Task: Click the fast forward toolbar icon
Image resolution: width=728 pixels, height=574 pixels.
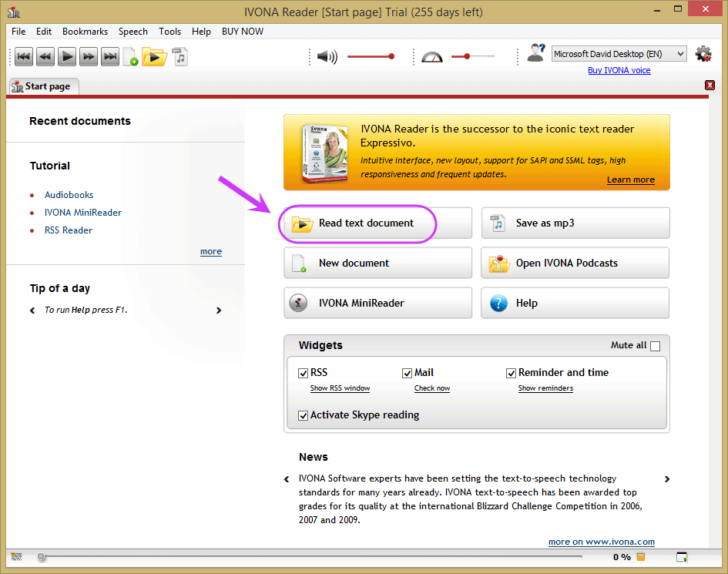Action: coord(89,57)
